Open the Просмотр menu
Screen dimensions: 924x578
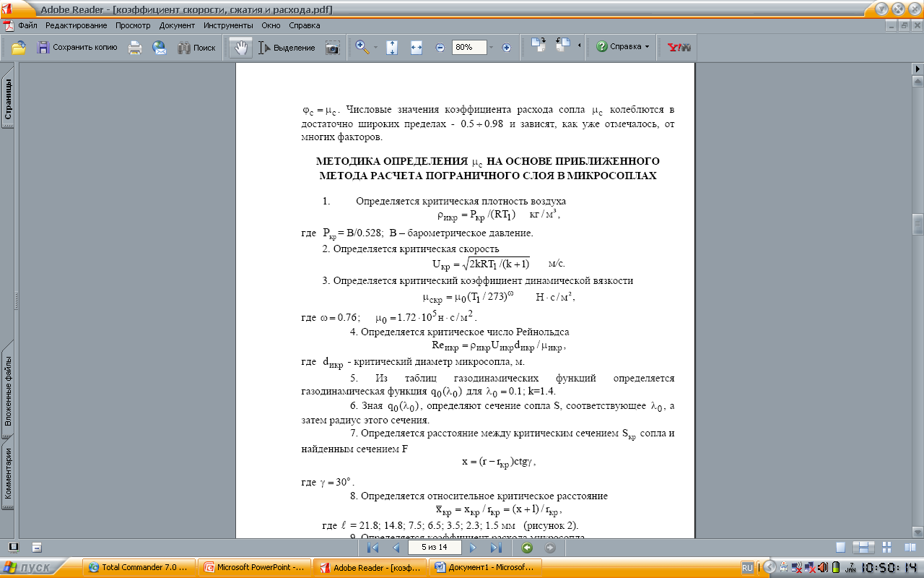point(133,25)
